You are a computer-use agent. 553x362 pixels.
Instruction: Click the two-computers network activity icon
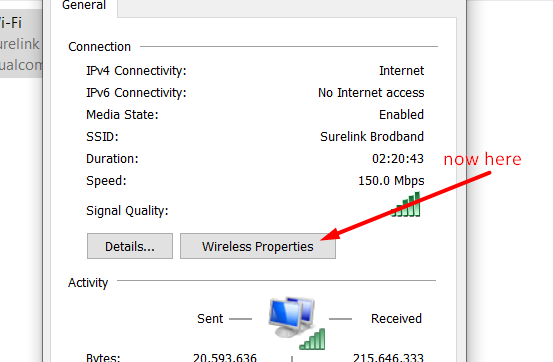point(291,316)
